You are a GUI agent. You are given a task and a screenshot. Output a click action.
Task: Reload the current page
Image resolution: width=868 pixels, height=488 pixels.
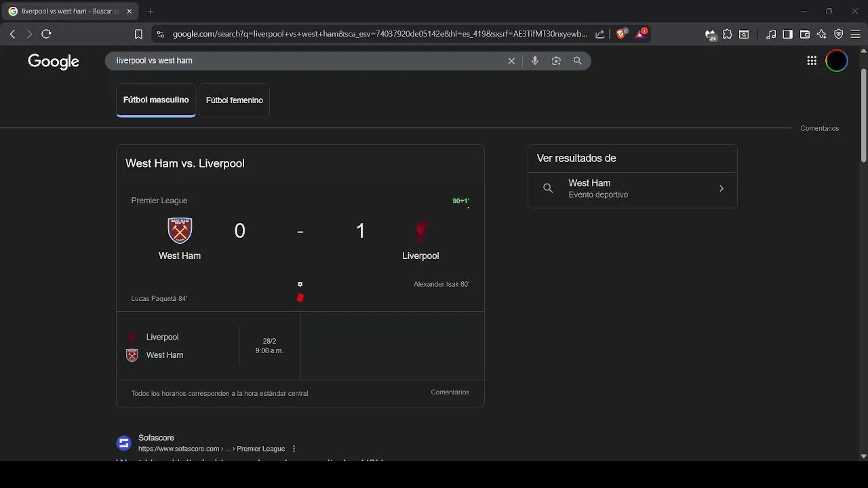pyautogui.click(x=46, y=34)
